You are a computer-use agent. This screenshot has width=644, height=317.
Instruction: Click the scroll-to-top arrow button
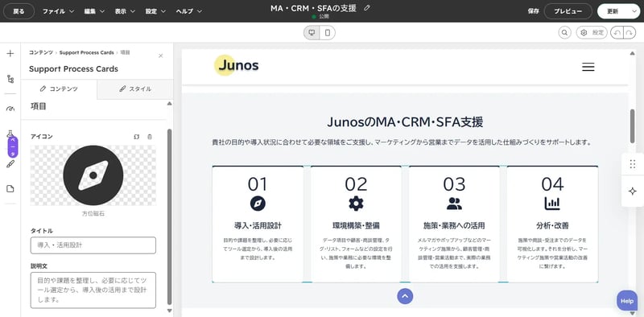(405, 296)
